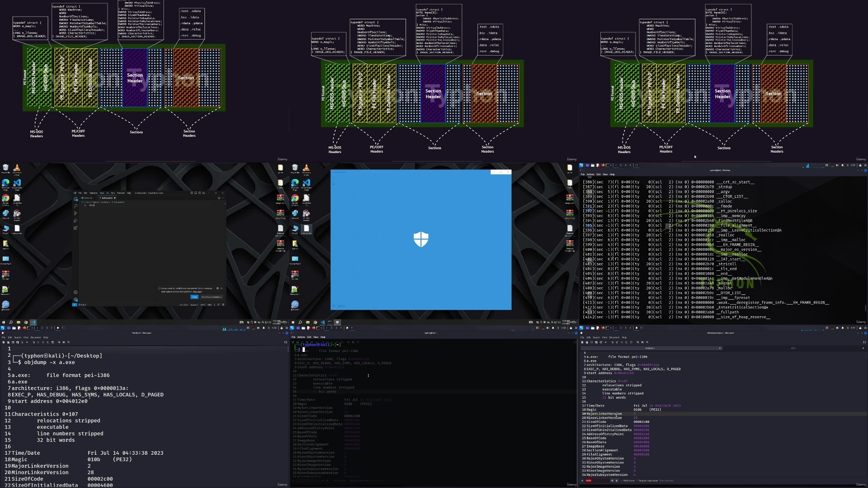Toggle Match case in the Mousepad search bar
868x488 pixels.
tap(627, 481)
